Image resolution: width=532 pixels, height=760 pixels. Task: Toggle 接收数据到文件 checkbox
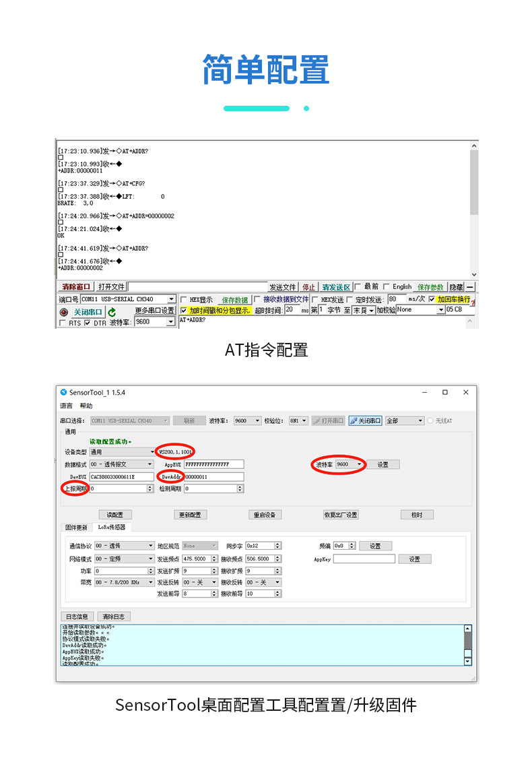pos(257,300)
